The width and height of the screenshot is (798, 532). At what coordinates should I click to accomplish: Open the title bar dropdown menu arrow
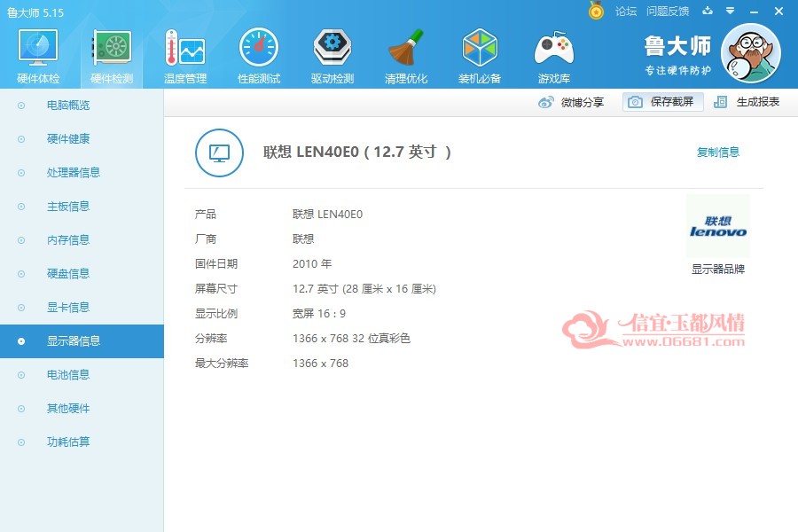[x=730, y=11]
